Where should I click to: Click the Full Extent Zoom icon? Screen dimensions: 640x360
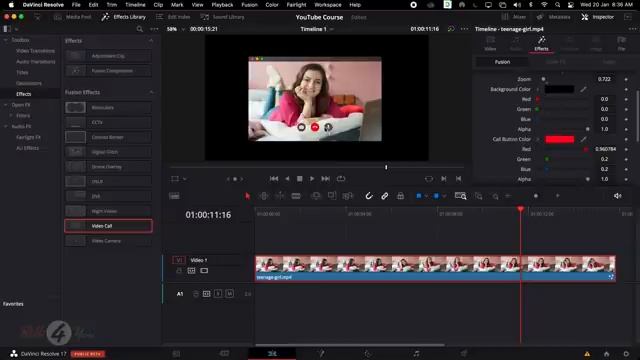(460, 196)
